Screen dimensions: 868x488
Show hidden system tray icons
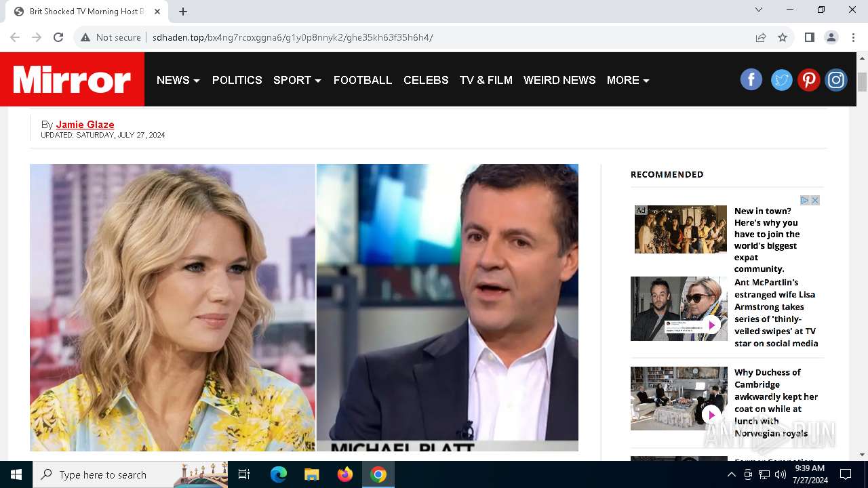coord(731,474)
